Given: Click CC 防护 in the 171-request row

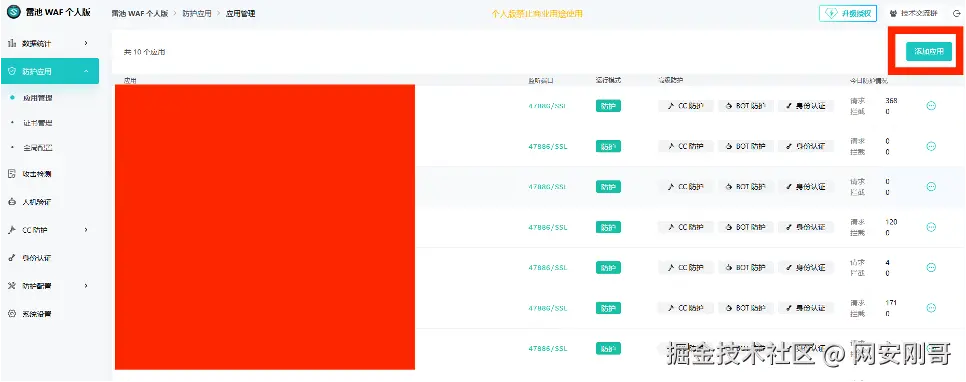Looking at the screenshot, I should (x=686, y=308).
